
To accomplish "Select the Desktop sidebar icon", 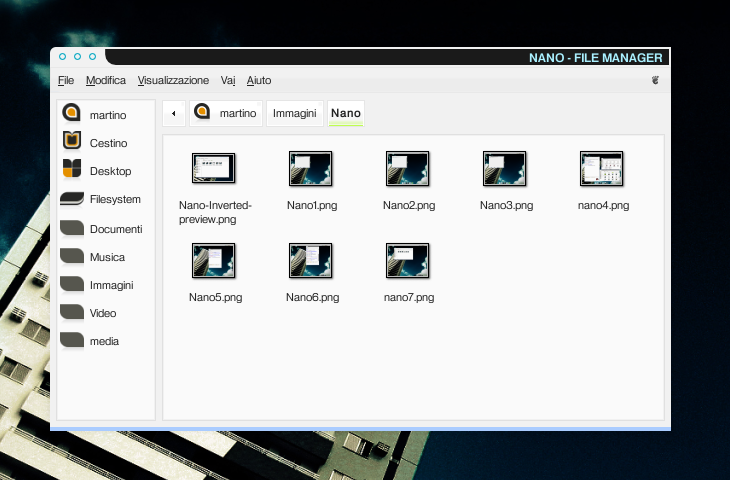I will 72,169.
